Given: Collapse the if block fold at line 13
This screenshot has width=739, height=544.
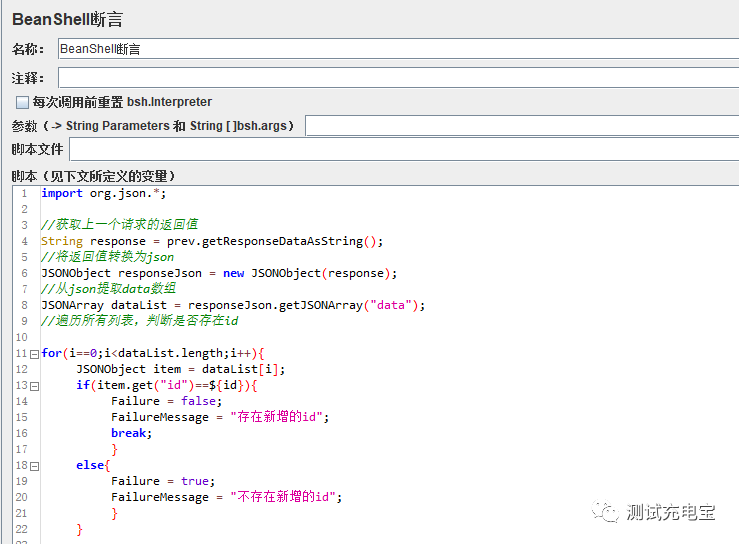Looking at the screenshot, I should coord(34,386).
